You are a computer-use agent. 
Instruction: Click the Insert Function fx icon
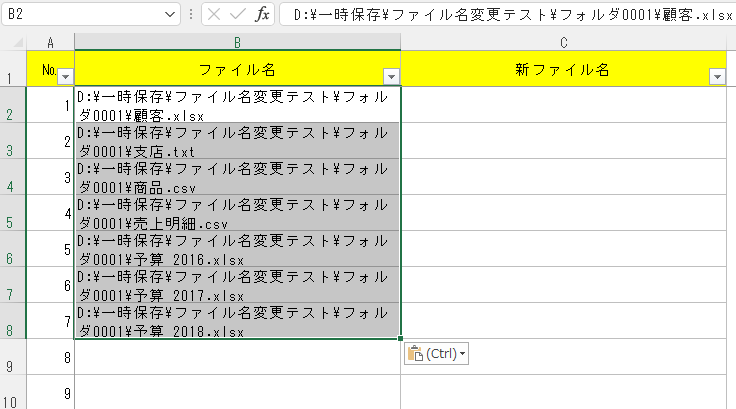click(262, 15)
